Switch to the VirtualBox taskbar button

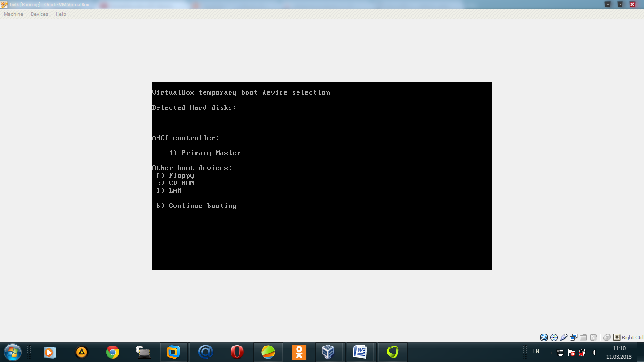tap(328, 352)
